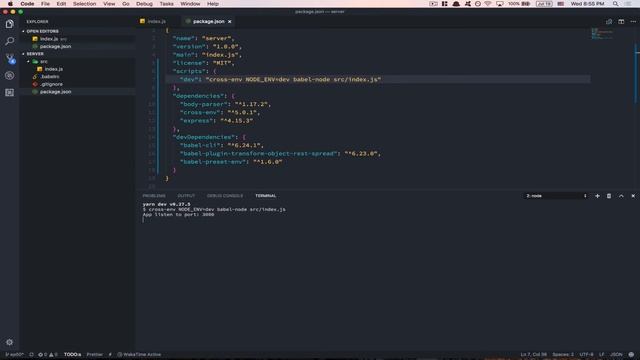
Task: Switch to the Debug Console tab
Action: (x=224, y=196)
